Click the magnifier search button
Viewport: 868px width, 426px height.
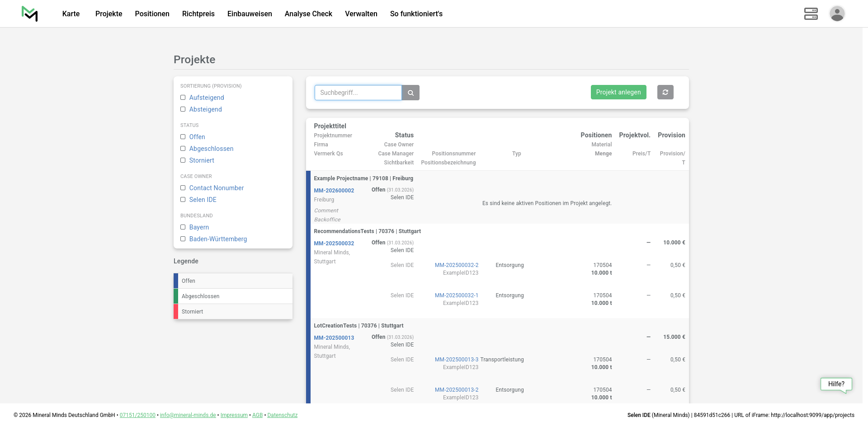click(410, 93)
